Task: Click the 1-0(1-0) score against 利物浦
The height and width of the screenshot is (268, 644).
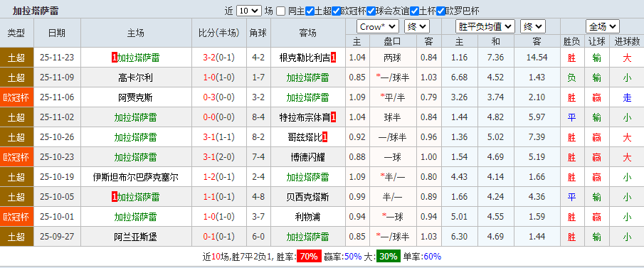Action: pyautogui.click(x=219, y=217)
